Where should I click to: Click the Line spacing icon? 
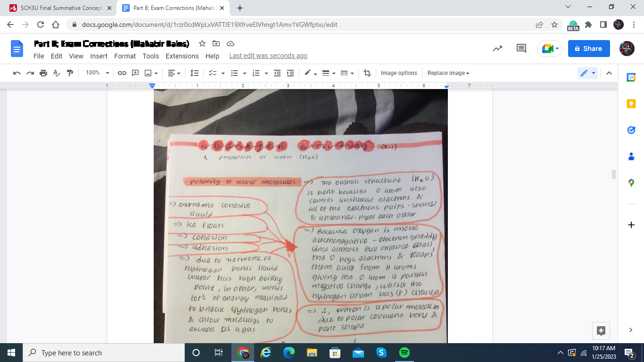pos(194,73)
